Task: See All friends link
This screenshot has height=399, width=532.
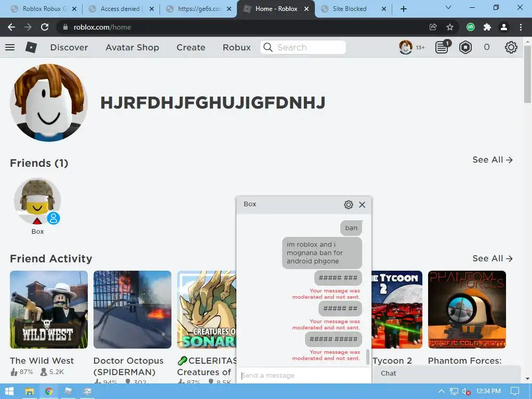Action: click(493, 160)
